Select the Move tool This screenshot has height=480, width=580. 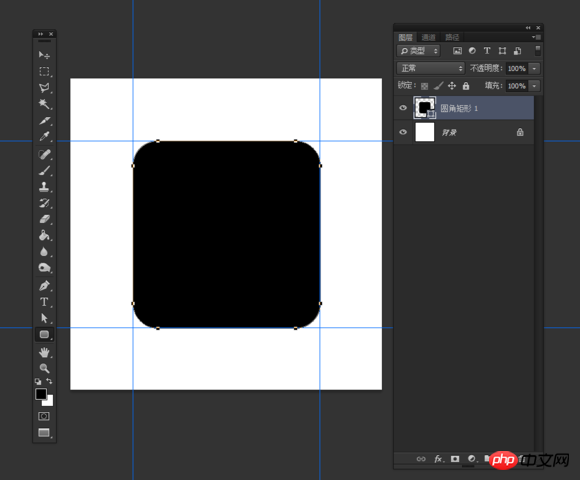[44, 55]
